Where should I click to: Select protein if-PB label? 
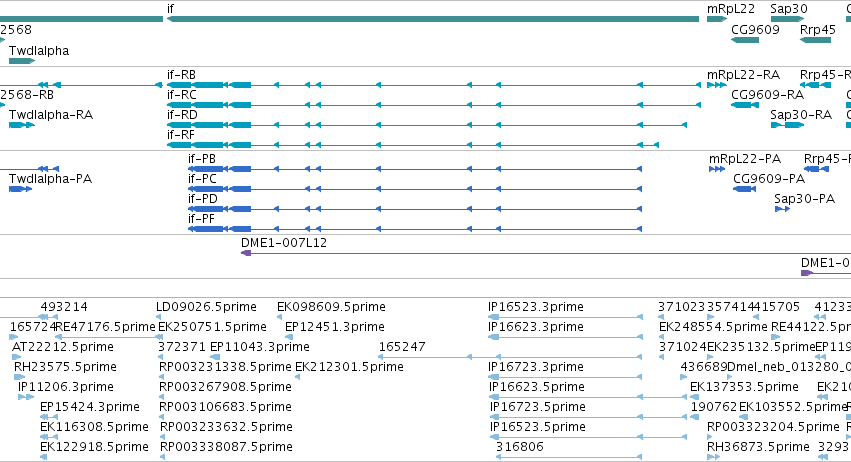pos(202,159)
